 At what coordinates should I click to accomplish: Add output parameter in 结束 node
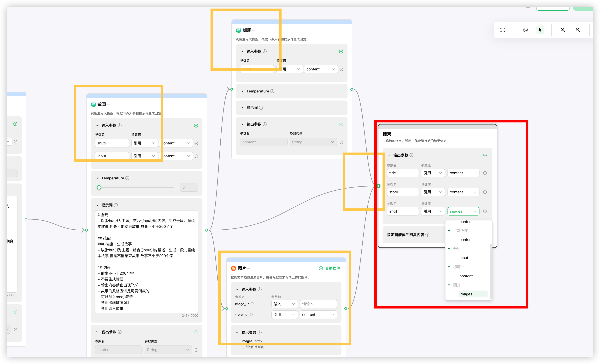(x=485, y=155)
